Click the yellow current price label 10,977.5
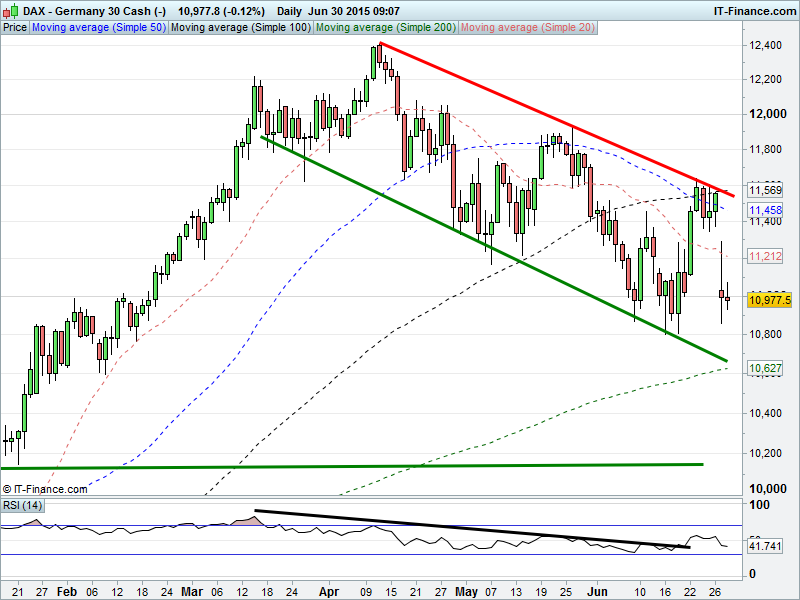Viewport: 800px width, 600px height. click(x=770, y=299)
